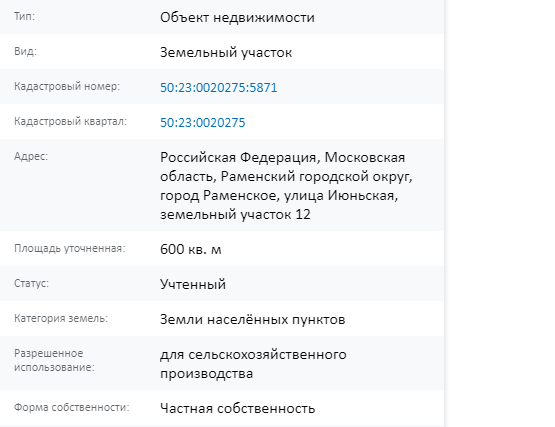555x427 pixels.
Task: Click the 'Тип:' label
Action: pos(24,16)
